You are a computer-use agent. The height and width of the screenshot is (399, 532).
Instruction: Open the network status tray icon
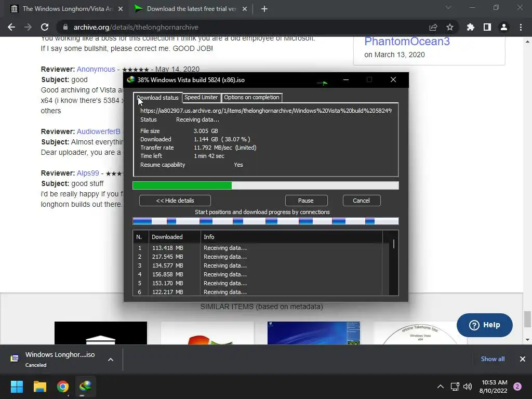click(x=455, y=387)
